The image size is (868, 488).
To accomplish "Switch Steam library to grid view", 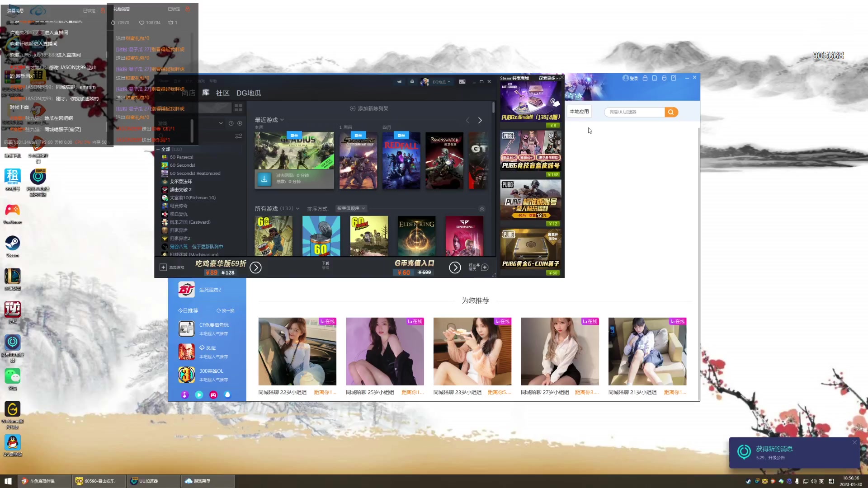I will click(x=238, y=108).
